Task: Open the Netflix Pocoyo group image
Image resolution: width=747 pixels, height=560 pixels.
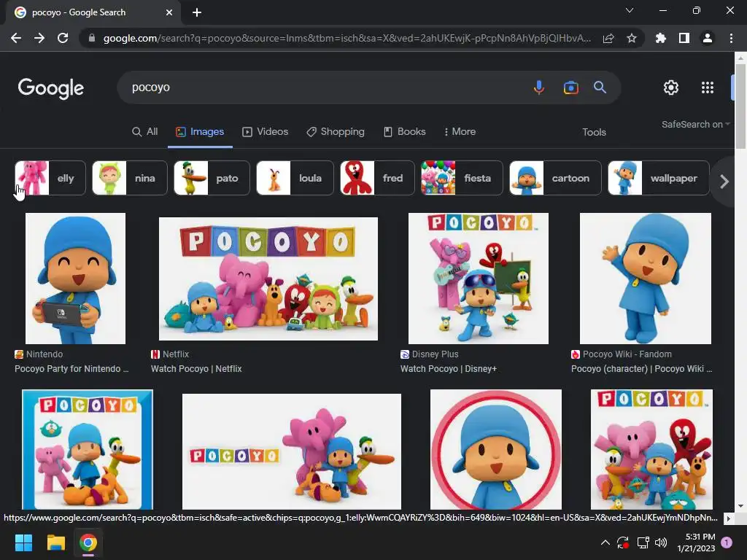Action: pos(268,279)
